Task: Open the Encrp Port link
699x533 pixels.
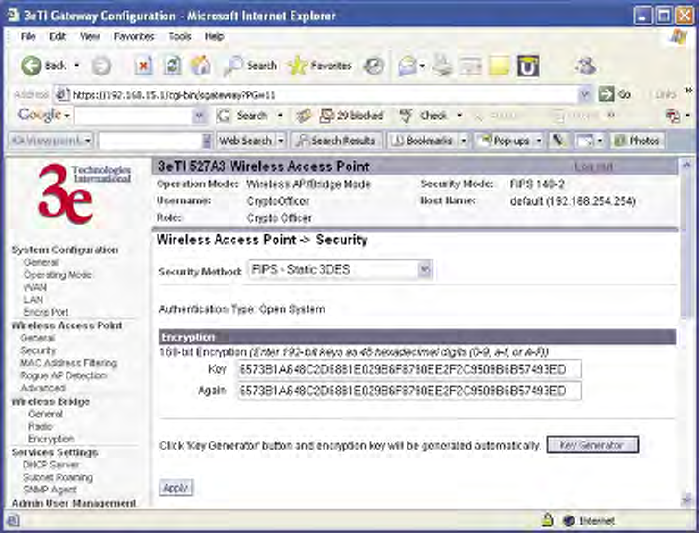Action: (x=46, y=312)
